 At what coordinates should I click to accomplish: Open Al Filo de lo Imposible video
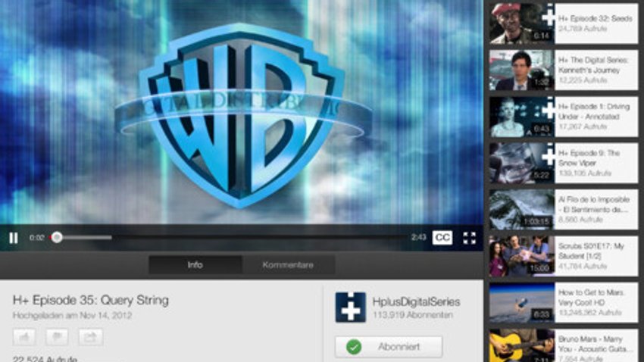(563, 209)
